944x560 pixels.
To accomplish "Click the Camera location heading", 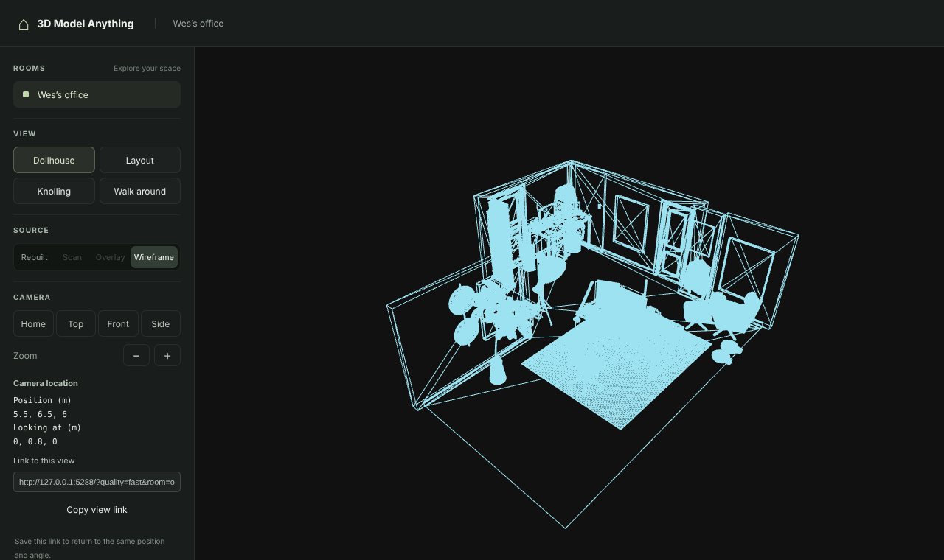I will pyautogui.click(x=46, y=383).
